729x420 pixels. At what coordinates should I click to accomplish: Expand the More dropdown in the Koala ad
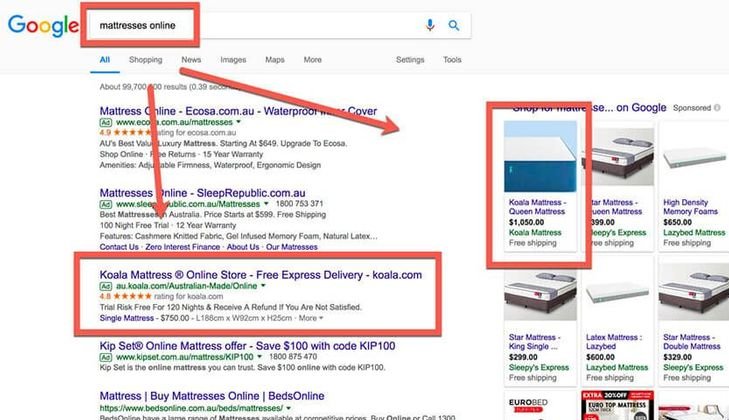(311, 318)
